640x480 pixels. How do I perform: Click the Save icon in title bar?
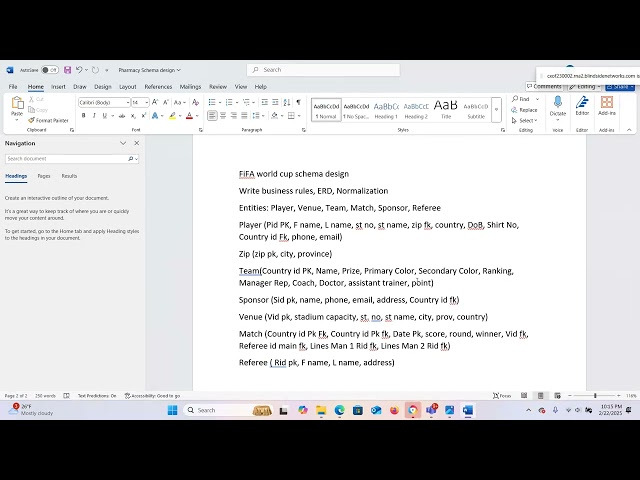coord(67,70)
